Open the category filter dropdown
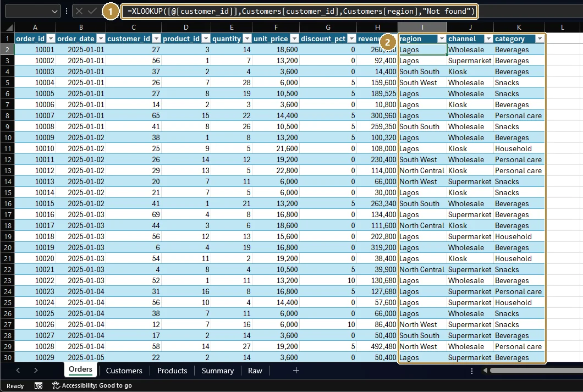Viewport: 583px width, 392px height. [x=540, y=38]
